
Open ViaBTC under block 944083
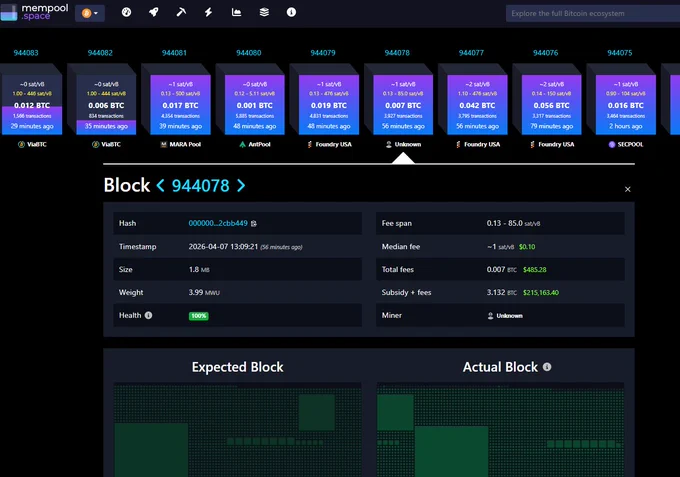pyautogui.click(x=32, y=144)
